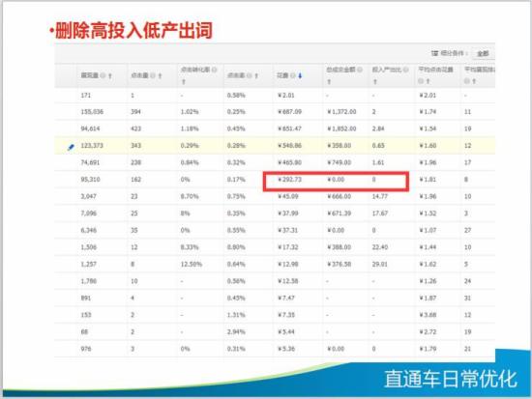Open the help icon beside 花费
The width and height of the screenshot is (532, 399).
293,75
